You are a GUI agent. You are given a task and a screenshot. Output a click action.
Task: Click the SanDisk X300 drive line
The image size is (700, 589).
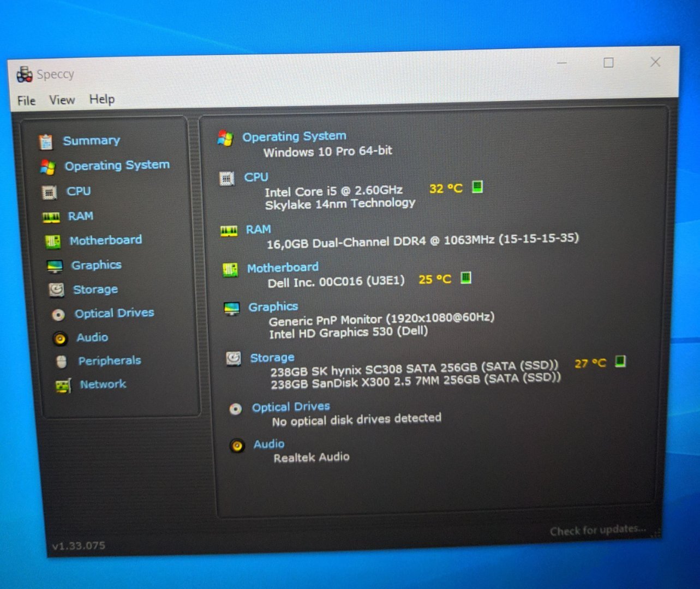coord(416,381)
